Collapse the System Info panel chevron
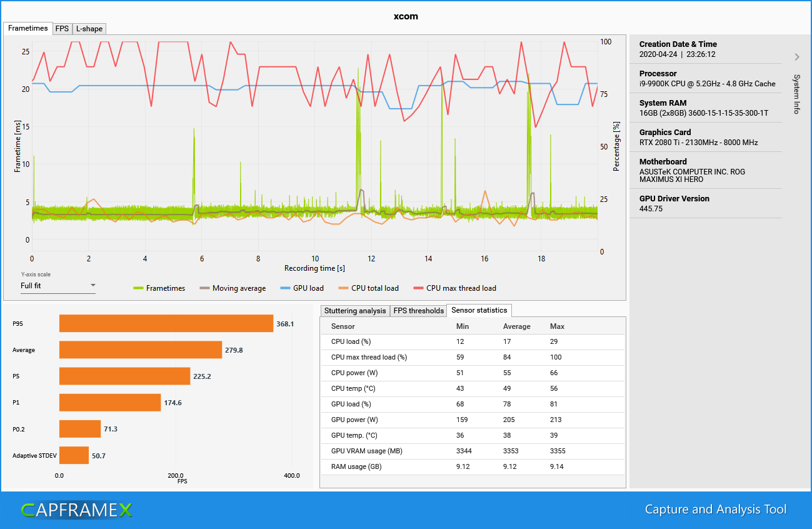The image size is (812, 529). click(797, 57)
